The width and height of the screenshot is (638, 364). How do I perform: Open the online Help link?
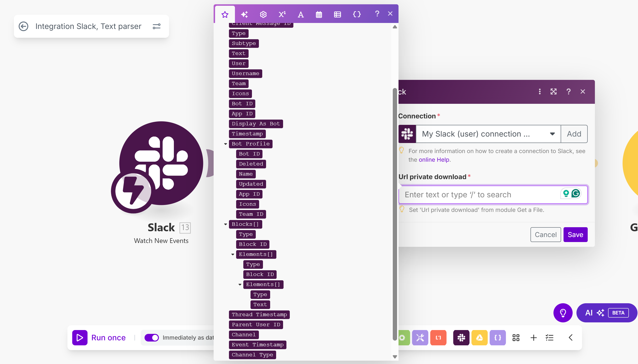tap(434, 160)
